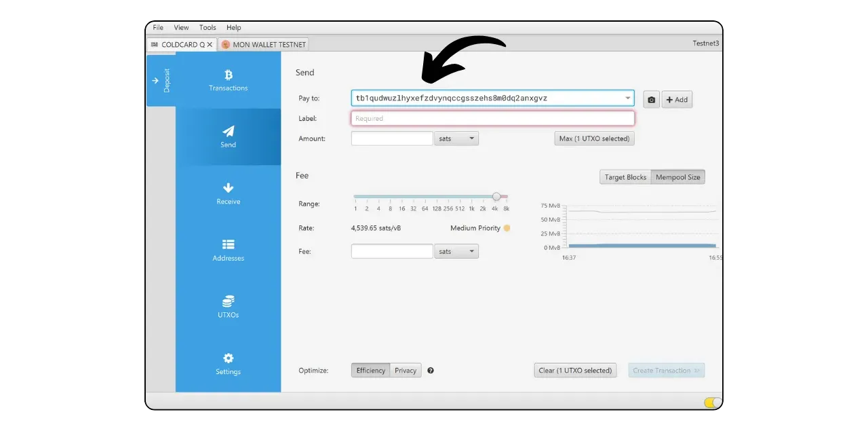Image resolution: width=868 pixels, height=431 pixels.
Task: Select the Privacy optimize option
Action: coord(406,371)
